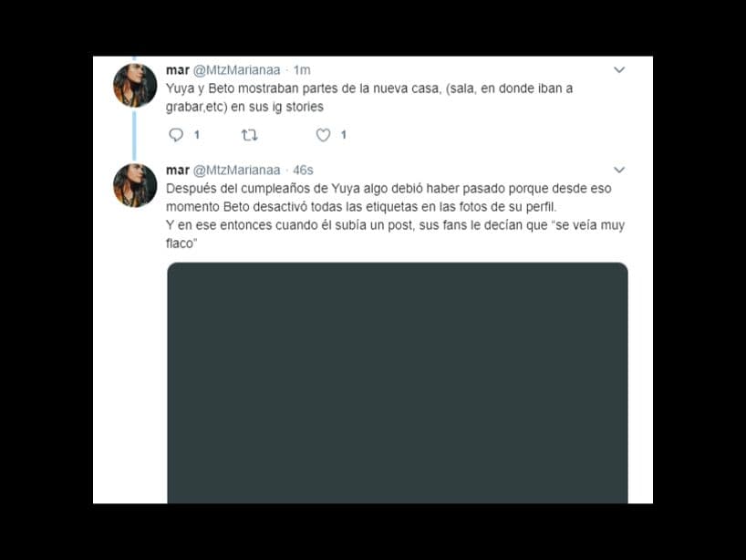Click the reply speech bubble icon

pos(176,135)
